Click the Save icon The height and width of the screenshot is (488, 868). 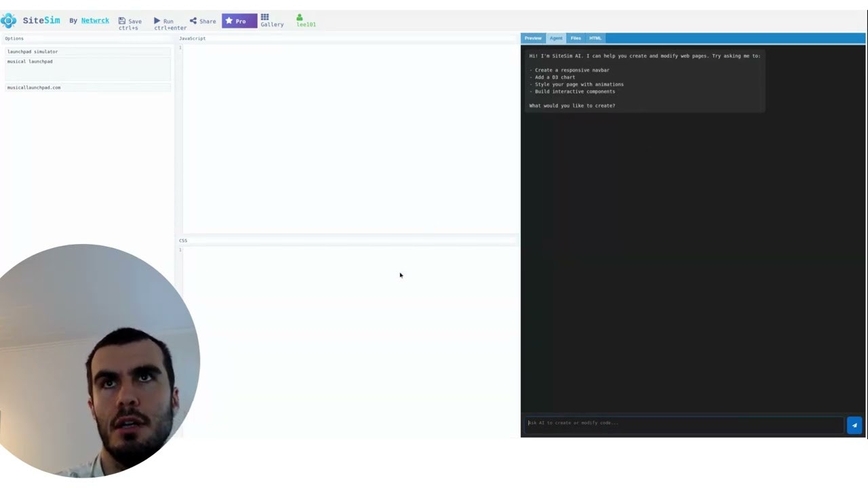121,21
